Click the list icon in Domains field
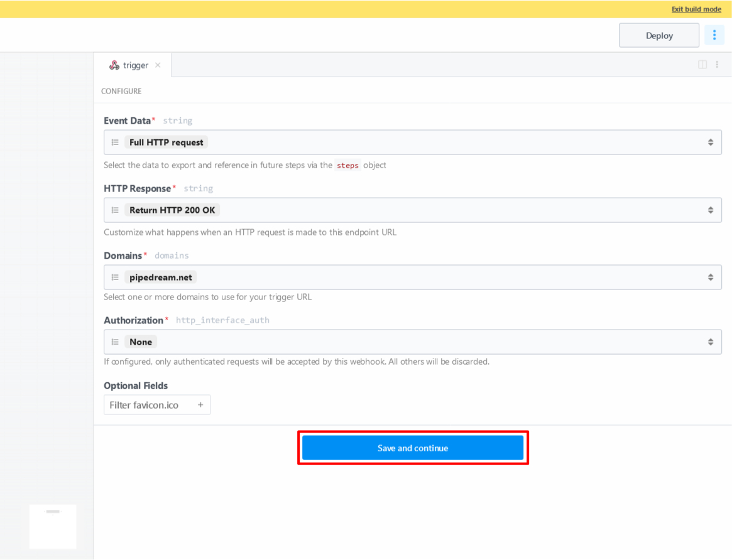732x560 pixels. pyautogui.click(x=115, y=277)
